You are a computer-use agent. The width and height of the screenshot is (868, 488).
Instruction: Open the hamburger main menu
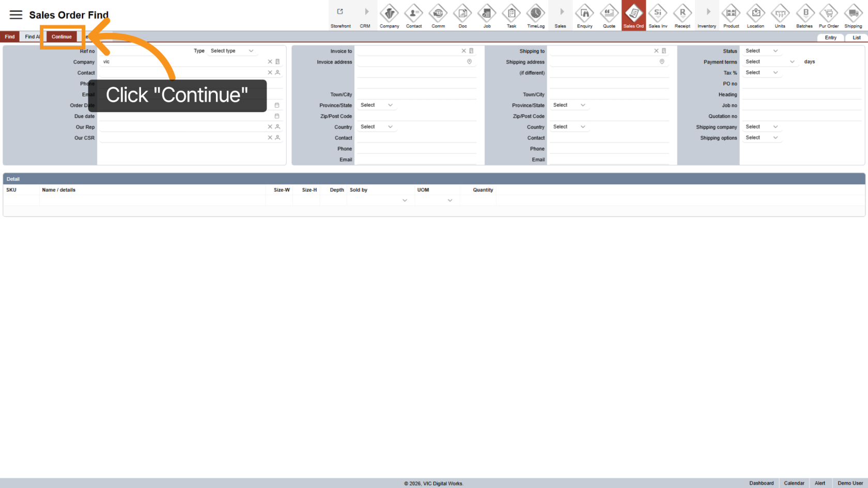[x=16, y=15]
